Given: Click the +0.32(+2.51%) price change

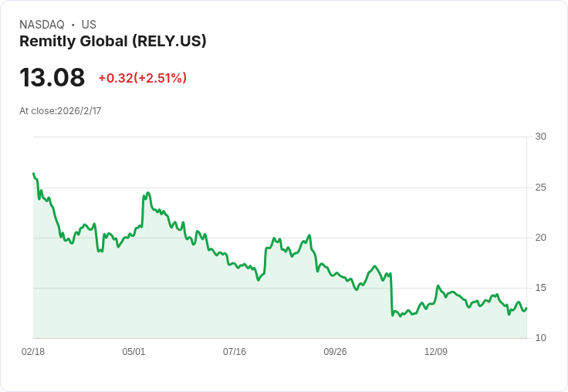Looking at the screenshot, I should pos(142,78).
